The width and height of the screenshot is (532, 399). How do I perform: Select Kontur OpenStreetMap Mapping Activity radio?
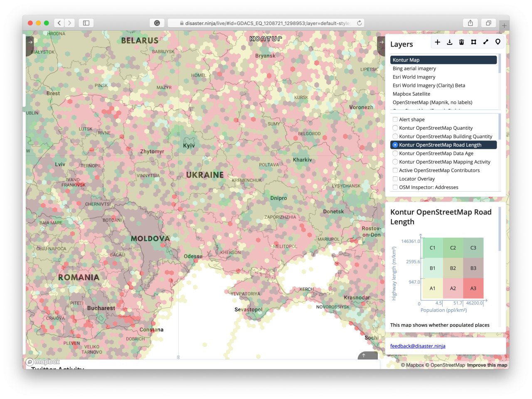(395, 162)
